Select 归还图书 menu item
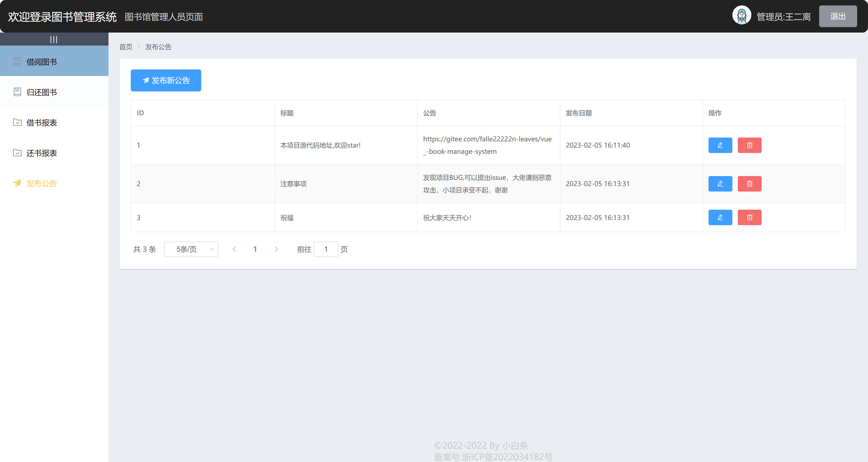Image resolution: width=868 pixels, height=462 pixels. click(42, 92)
